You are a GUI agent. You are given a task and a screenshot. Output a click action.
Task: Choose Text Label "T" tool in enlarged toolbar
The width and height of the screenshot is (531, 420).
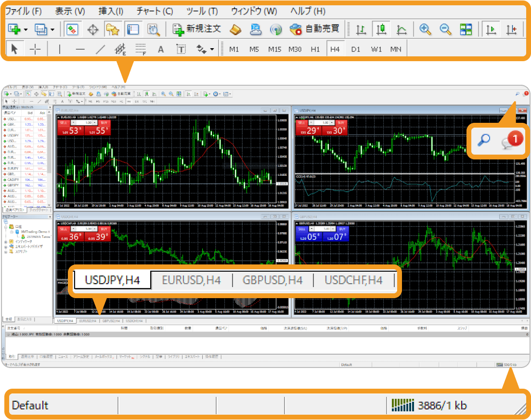point(181,50)
